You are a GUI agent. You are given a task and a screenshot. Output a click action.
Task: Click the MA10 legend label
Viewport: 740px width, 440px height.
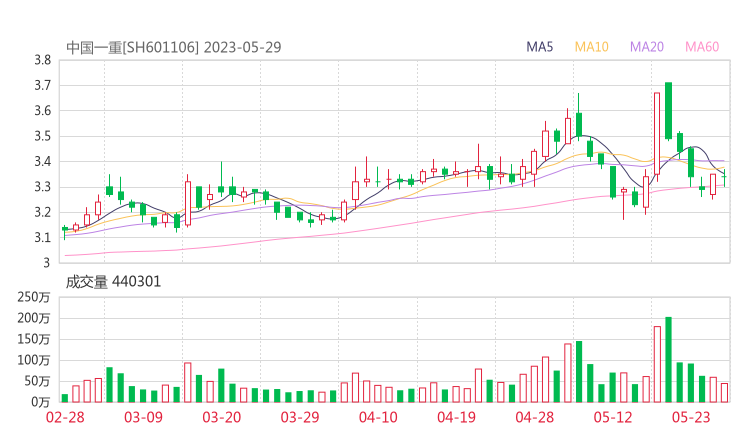[x=591, y=47]
